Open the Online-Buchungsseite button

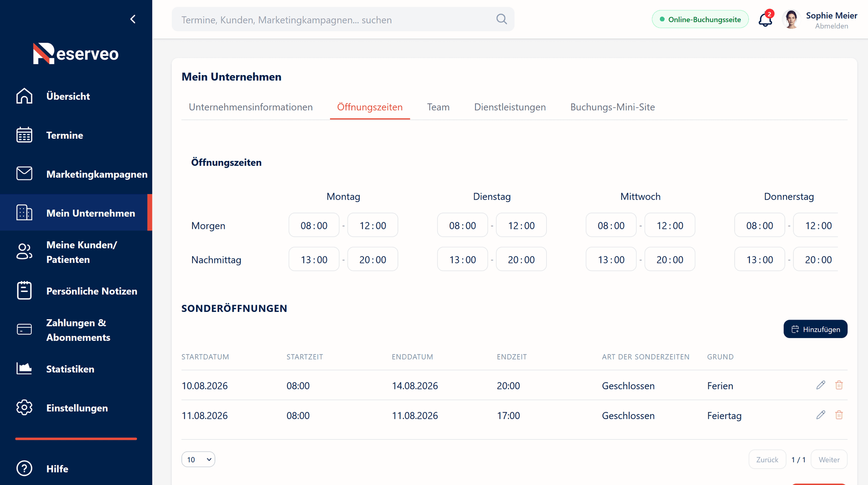pyautogui.click(x=700, y=19)
